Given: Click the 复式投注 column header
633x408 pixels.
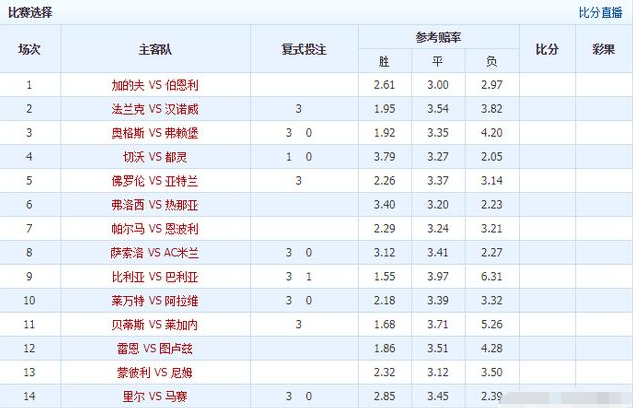Looking at the screenshot, I should [x=304, y=49].
